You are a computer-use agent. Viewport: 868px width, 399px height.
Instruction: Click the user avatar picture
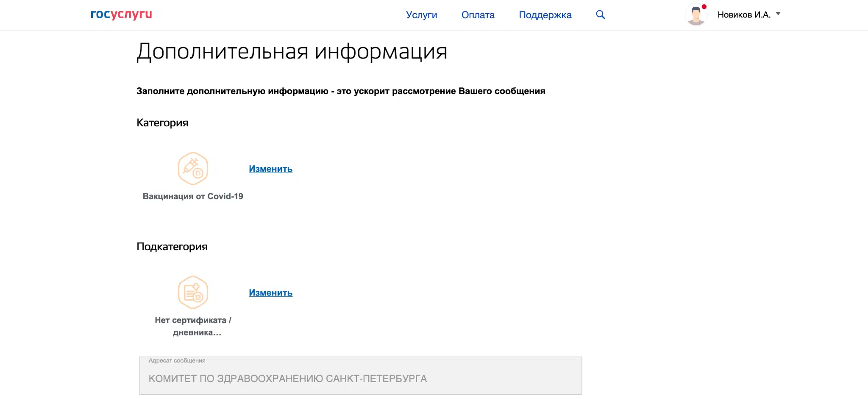click(x=696, y=15)
